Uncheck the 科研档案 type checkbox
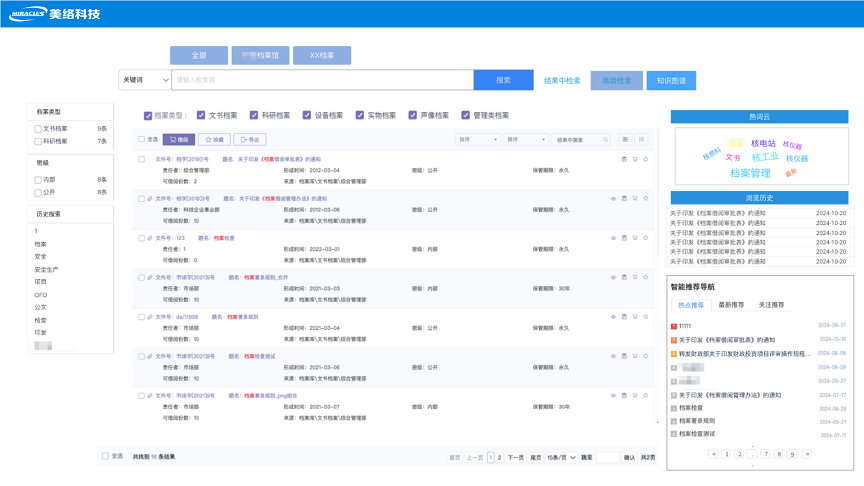The width and height of the screenshot is (864, 486). pos(254,115)
